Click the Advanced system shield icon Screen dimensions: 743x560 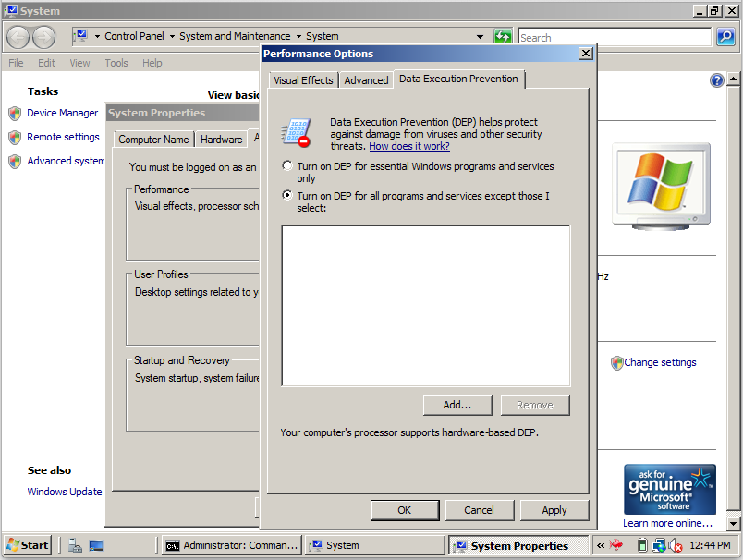(x=15, y=162)
